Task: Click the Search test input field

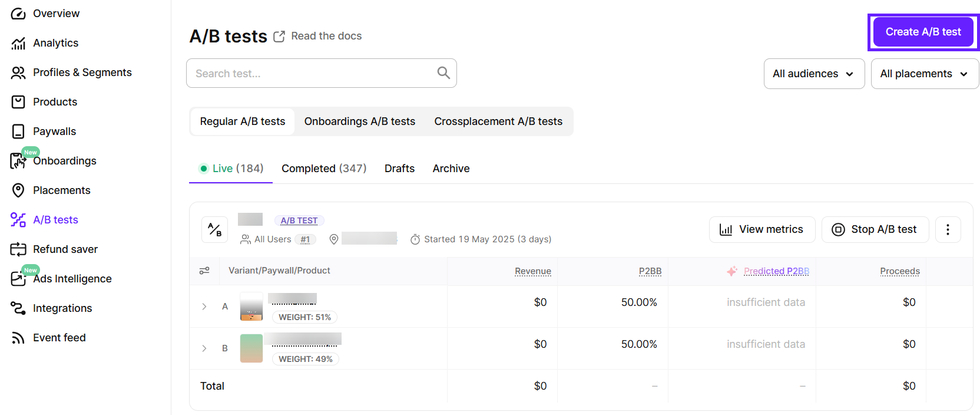Action: coord(312,74)
